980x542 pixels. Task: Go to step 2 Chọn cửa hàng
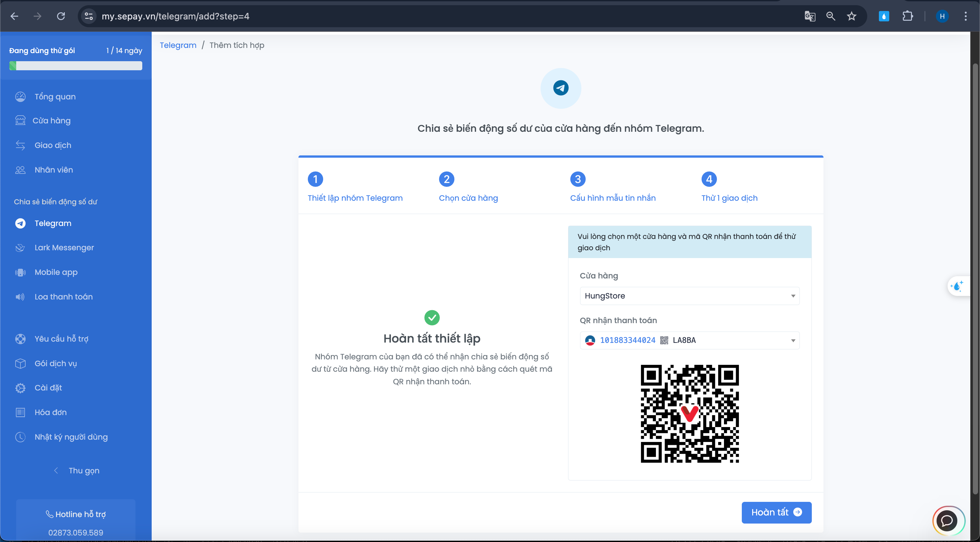tap(468, 187)
